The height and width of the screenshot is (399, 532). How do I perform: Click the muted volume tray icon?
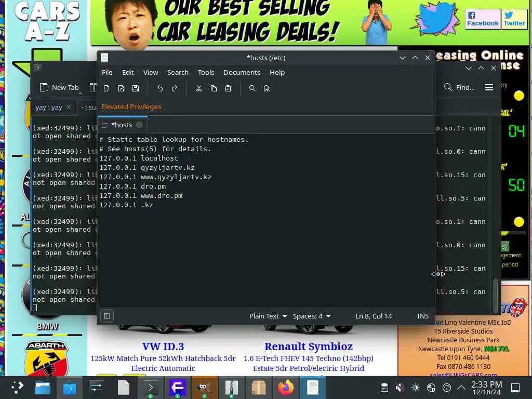(400, 388)
